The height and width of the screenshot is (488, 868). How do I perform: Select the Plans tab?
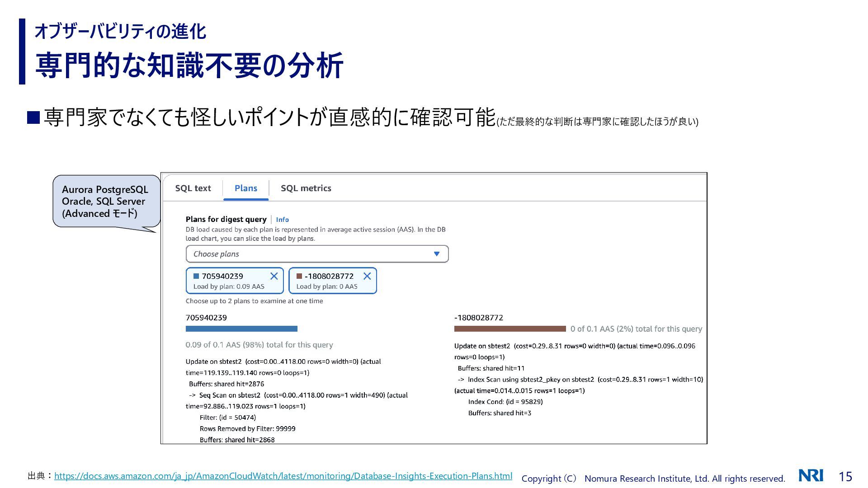point(245,188)
